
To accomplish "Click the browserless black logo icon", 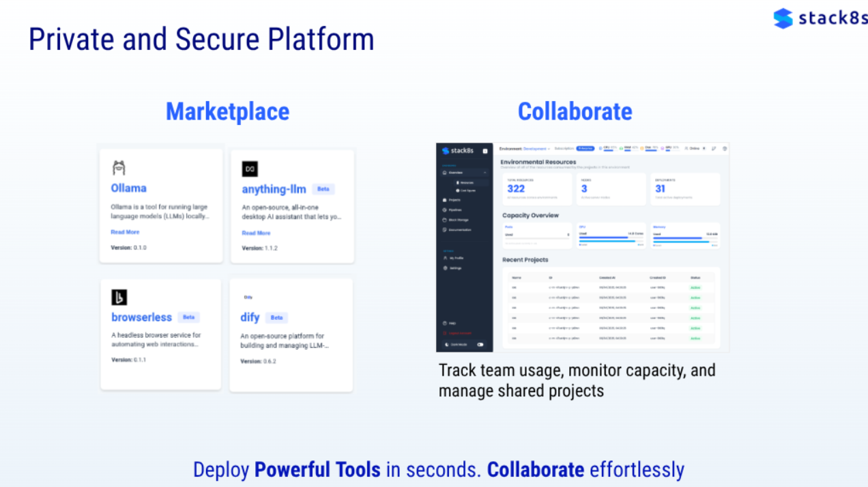I will click(119, 297).
